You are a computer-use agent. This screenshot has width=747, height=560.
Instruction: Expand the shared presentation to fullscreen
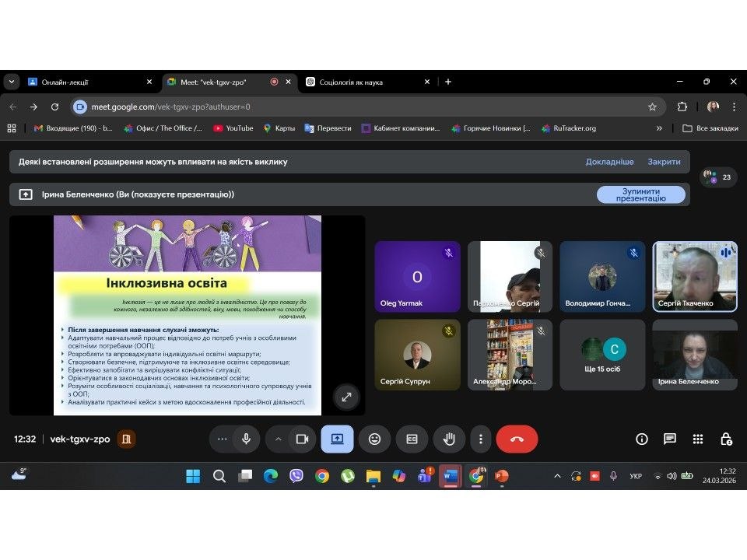[x=346, y=397]
